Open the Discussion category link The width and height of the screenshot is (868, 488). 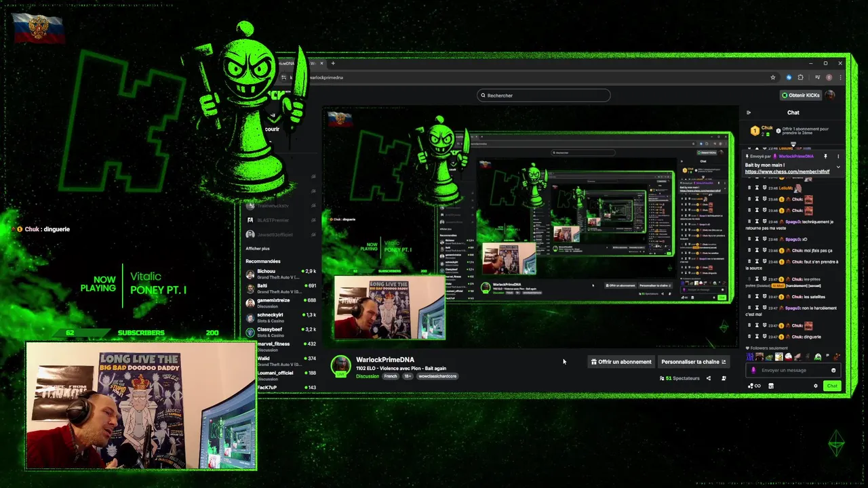368,376
